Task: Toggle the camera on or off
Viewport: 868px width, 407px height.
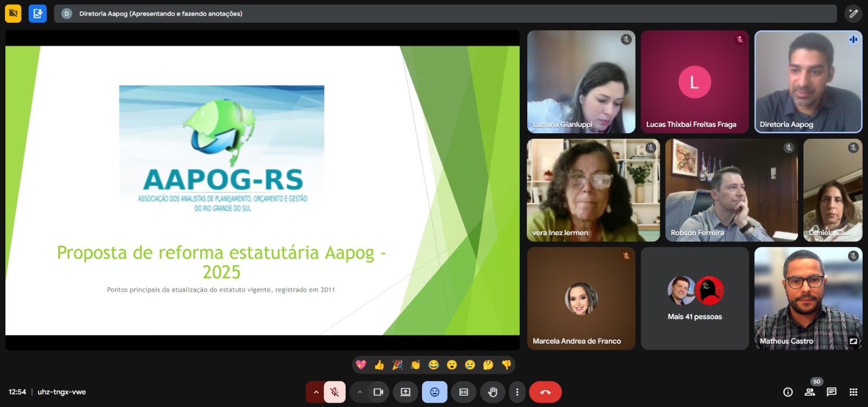Action: (378, 392)
